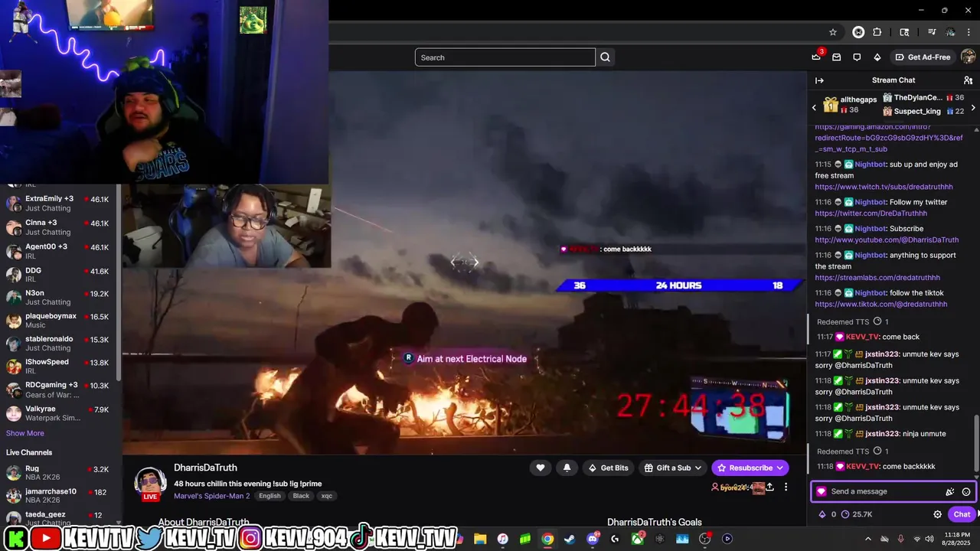Open the user profile avatar menu
The width and height of the screenshot is (980, 551).
point(969,57)
